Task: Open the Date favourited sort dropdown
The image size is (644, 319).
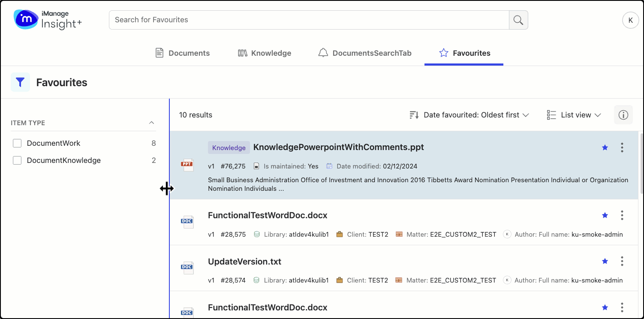Action: [x=469, y=115]
